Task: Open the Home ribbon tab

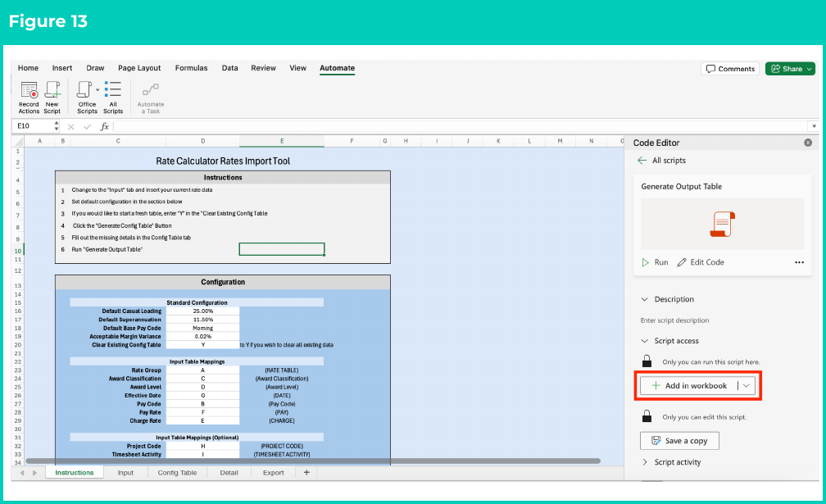Action: click(x=28, y=68)
